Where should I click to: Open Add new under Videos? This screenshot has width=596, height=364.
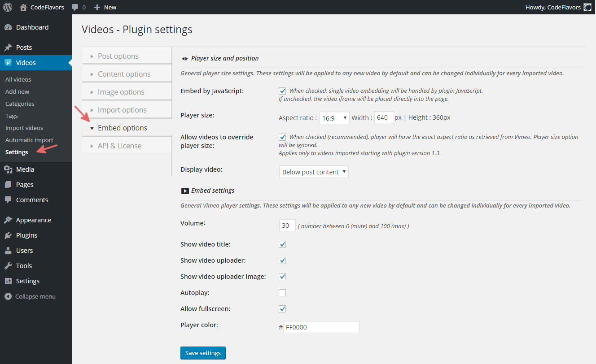17,91
